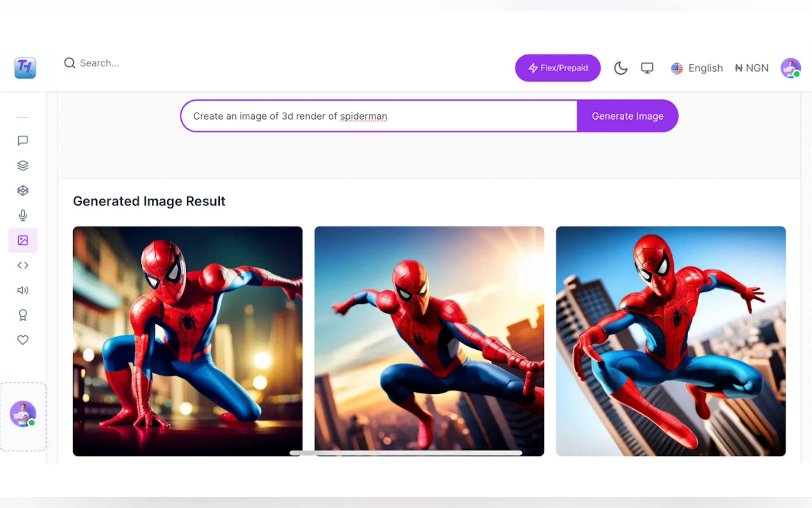The height and width of the screenshot is (508, 812).
Task: Open the image generator sidebar icon
Action: click(x=22, y=240)
